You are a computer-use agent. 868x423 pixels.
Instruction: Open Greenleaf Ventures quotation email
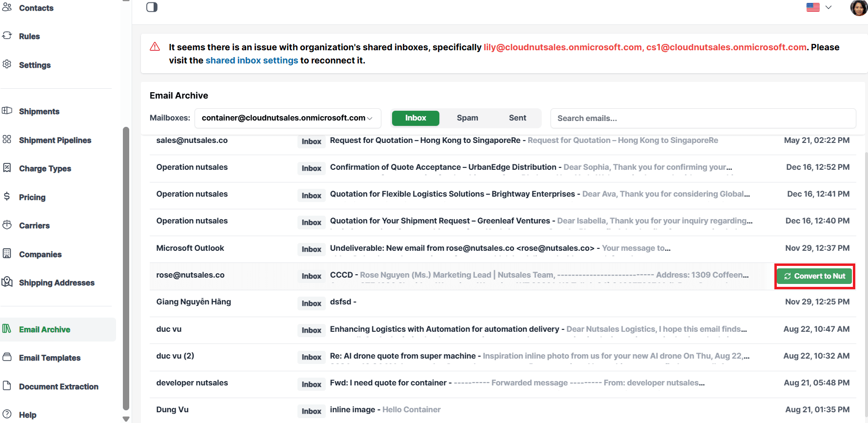(x=503, y=222)
